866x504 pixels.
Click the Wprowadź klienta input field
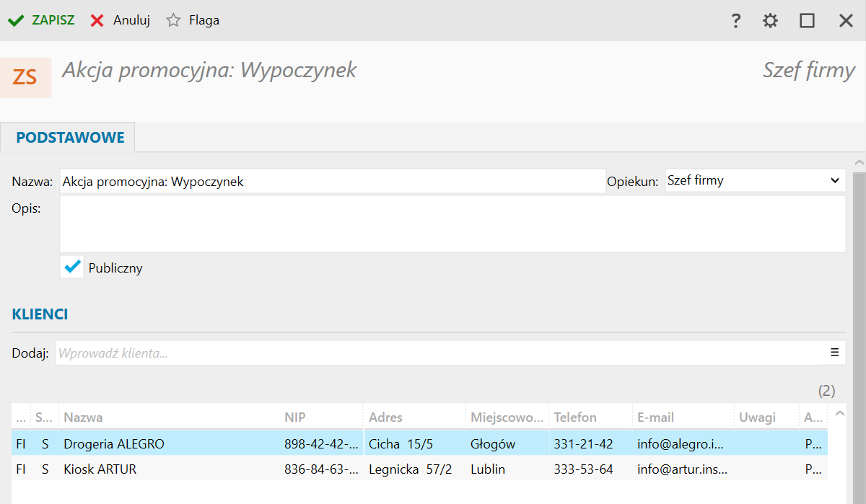pos(440,353)
